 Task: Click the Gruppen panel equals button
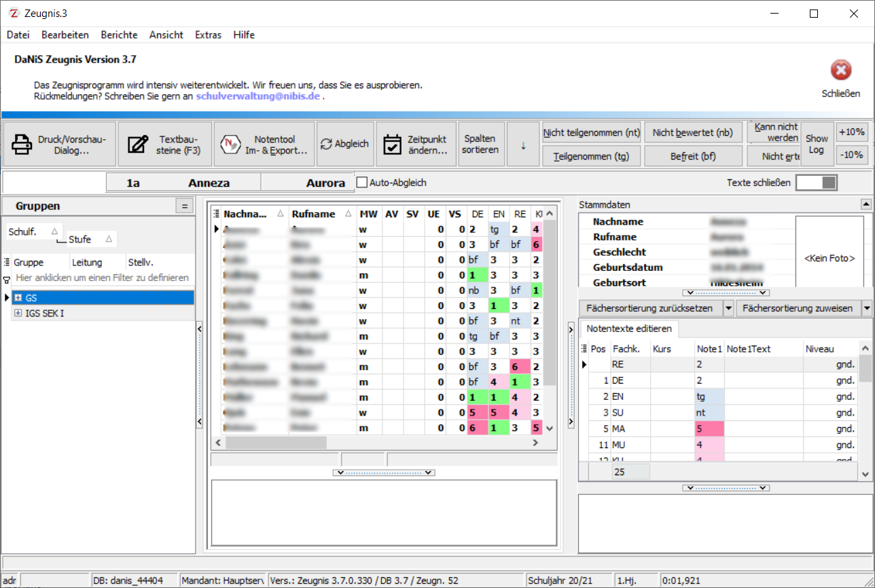coord(183,206)
